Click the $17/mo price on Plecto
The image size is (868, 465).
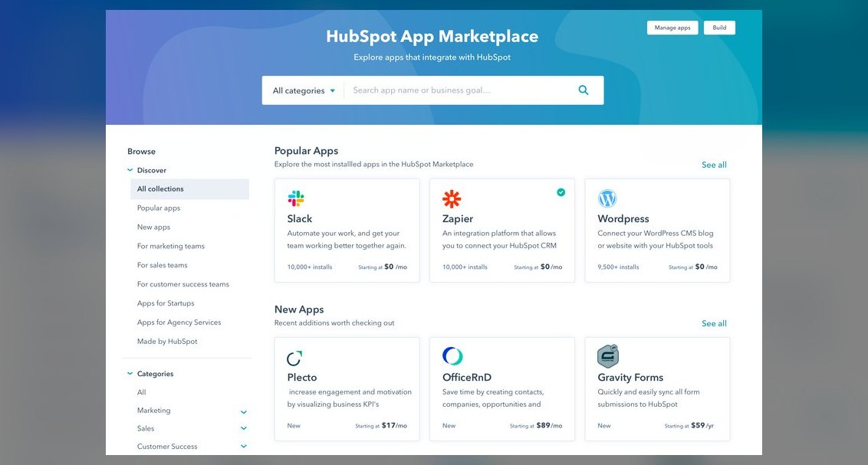click(394, 426)
